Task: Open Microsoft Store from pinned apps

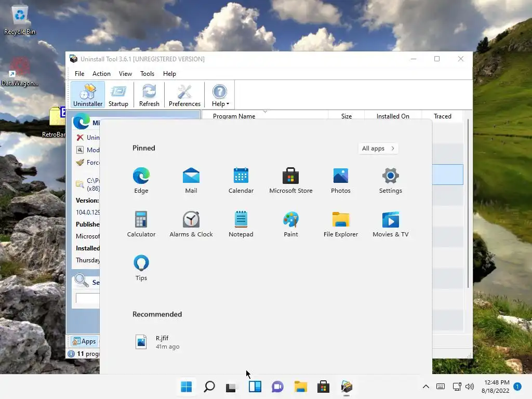Action: coord(291,180)
